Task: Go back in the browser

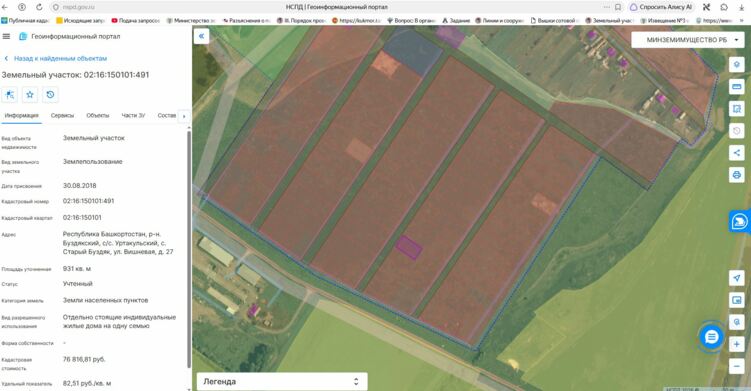Action: (5, 7)
